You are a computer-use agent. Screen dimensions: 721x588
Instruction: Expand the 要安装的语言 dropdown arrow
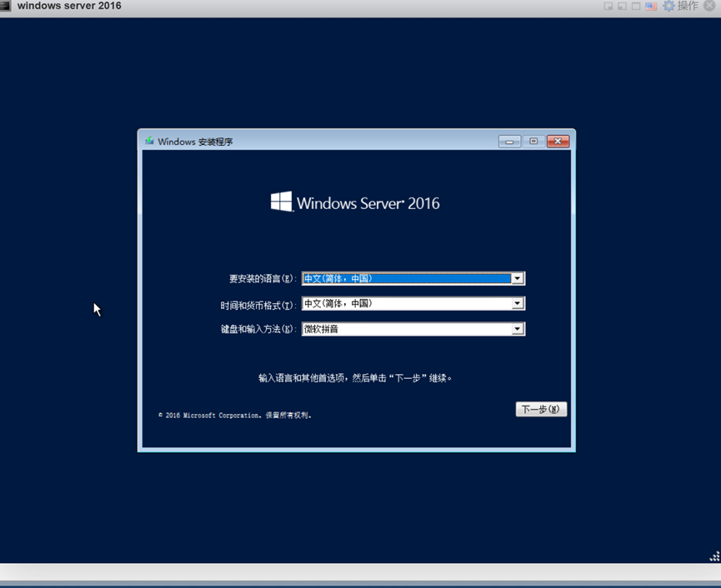pyautogui.click(x=518, y=278)
